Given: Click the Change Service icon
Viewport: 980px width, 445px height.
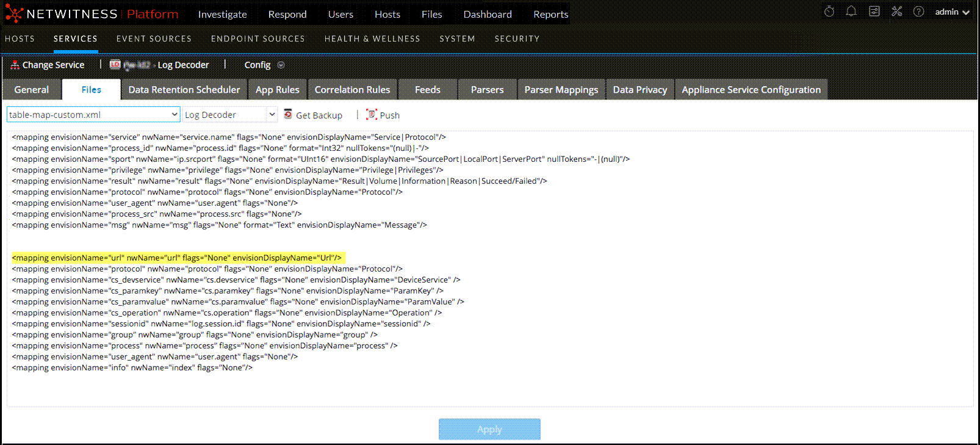Looking at the screenshot, I should pos(15,65).
